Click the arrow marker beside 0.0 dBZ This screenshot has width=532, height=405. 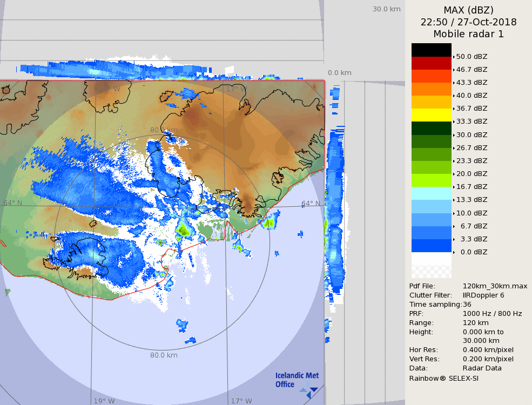coord(454,252)
